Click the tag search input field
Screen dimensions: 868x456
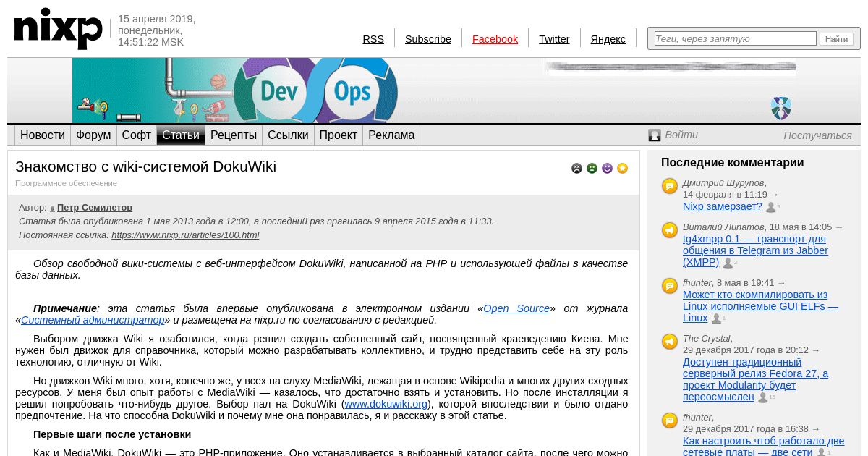coord(735,38)
